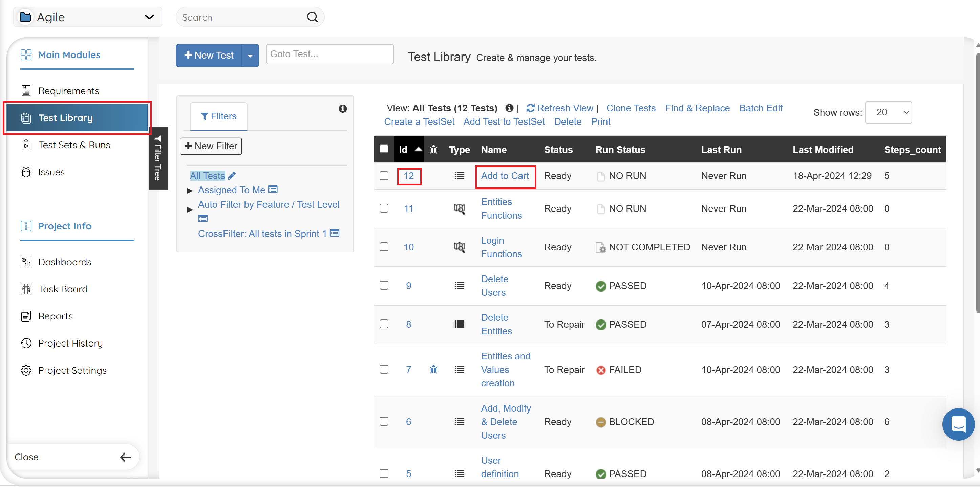Click the search magnifier icon

click(312, 17)
